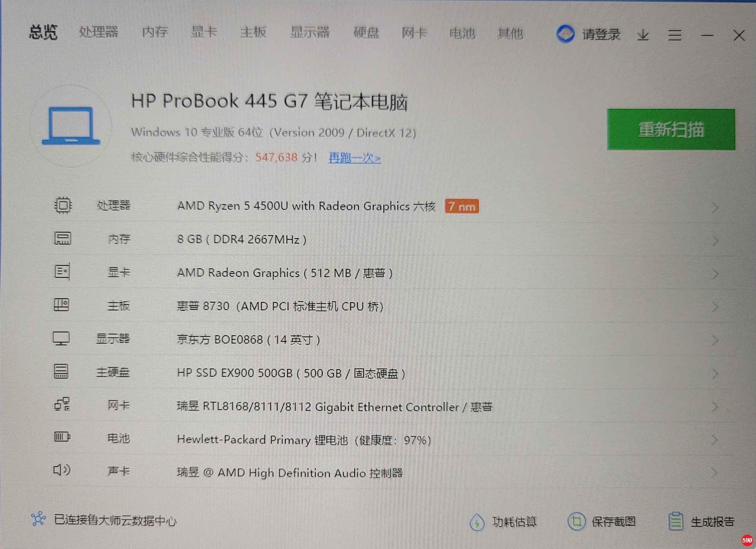756x549 pixels.
Task: Click the graphics card icon
Action: coord(62,271)
